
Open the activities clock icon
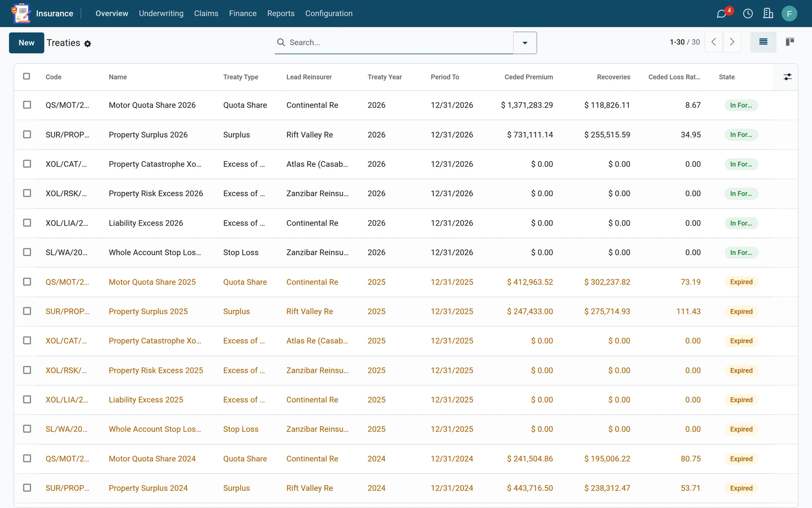pyautogui.click(x=748, y=14)
